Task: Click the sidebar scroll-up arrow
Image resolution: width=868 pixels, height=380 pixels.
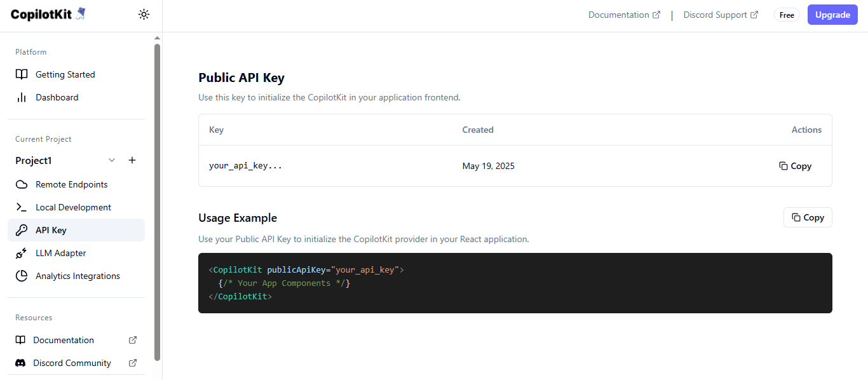Action: click(x=157, y=39)
